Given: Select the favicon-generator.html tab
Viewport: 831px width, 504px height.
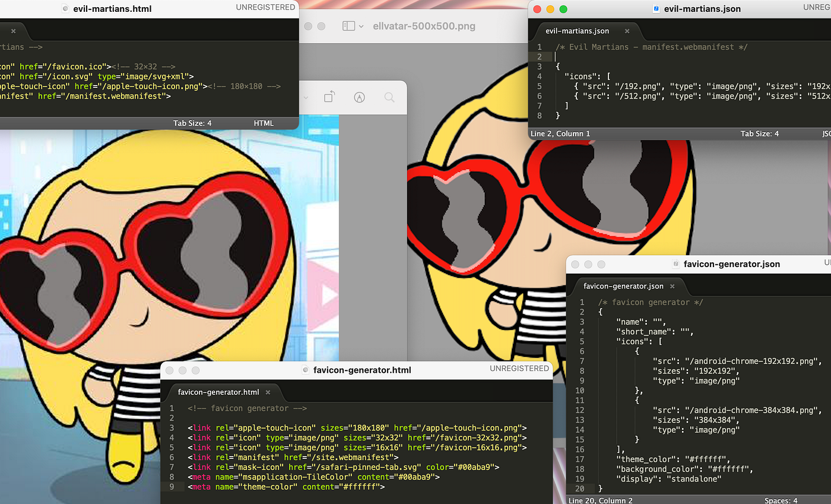Looking at the screenshot, I should pos(218,392).
